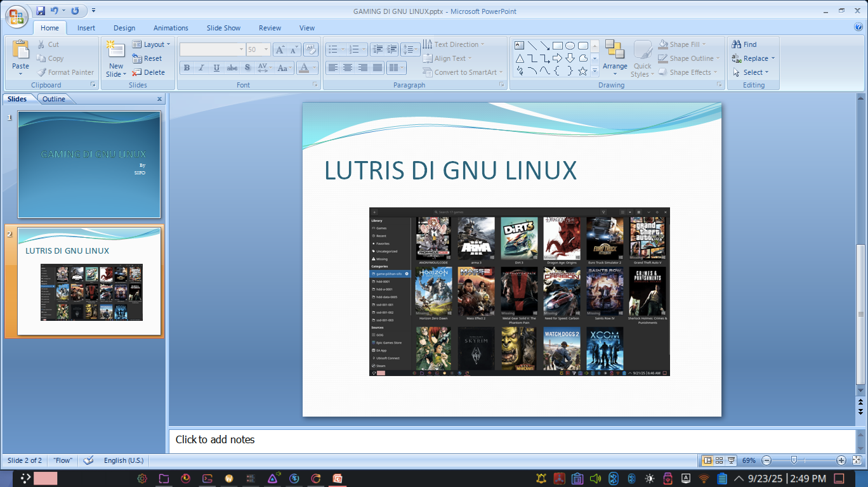
Task: Open the Select menu
Action: point(751,72)
